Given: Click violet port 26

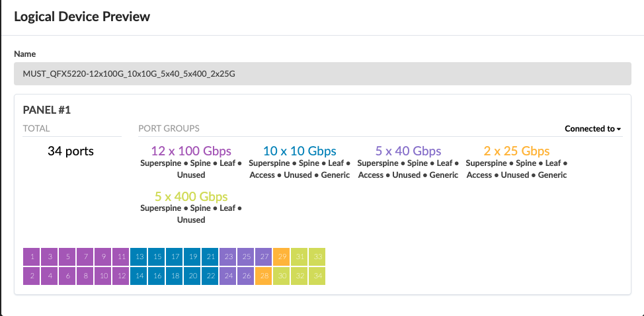Looking at the screenshot, I should (247, 276).
